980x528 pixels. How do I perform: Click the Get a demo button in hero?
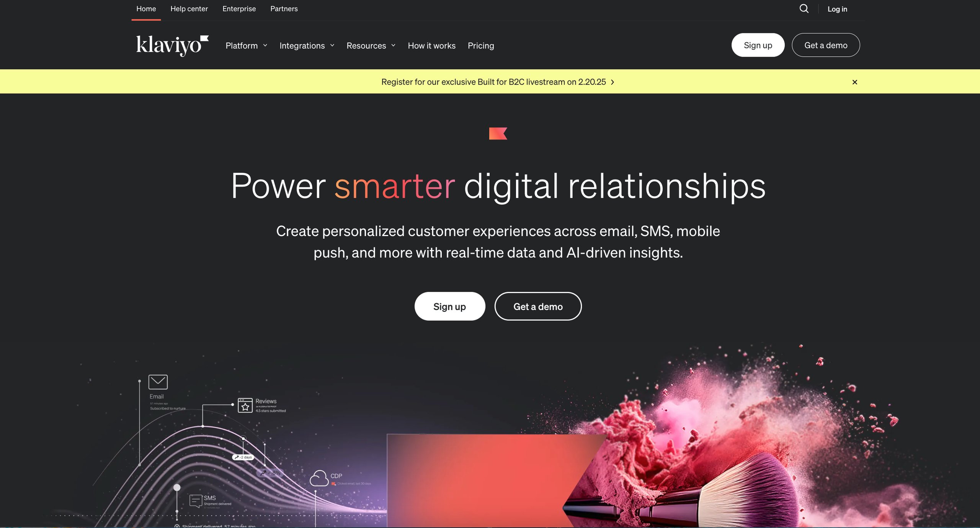tap(538, 306)
